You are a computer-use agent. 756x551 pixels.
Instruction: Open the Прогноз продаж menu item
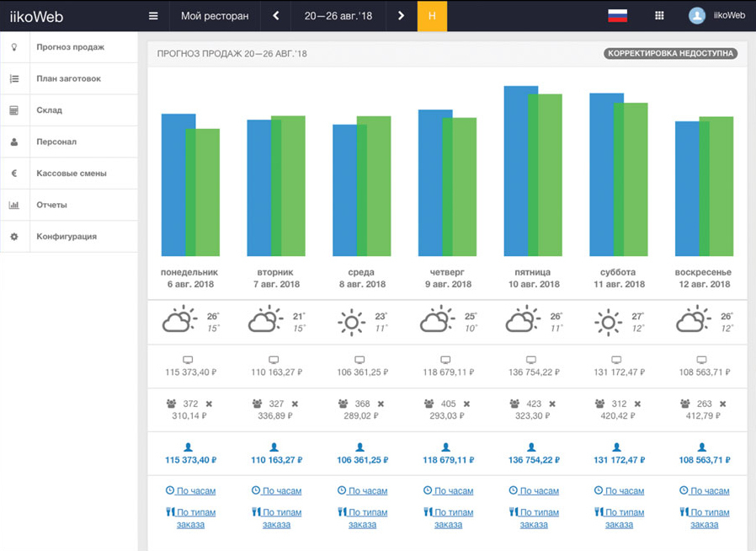point(69,47)
